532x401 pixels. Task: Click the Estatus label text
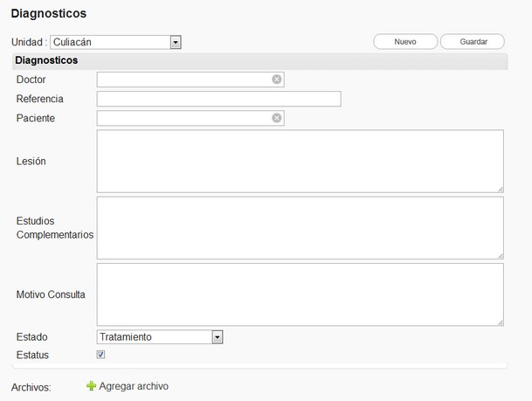[33, 355]
